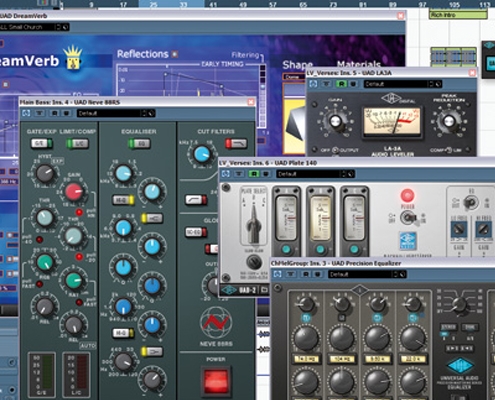Click the STEREO mode button in Precision Equalizer
495x400 pixels.
[449, 327]
